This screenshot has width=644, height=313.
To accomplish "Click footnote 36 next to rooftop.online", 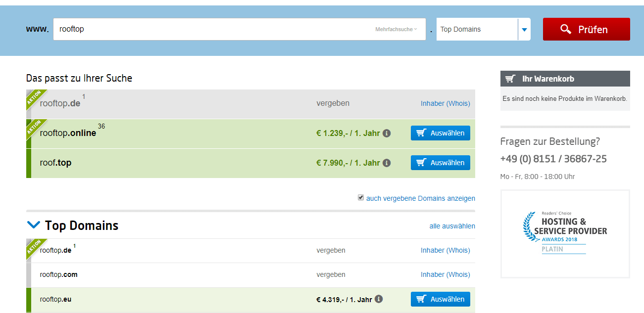I will (101, 126).
